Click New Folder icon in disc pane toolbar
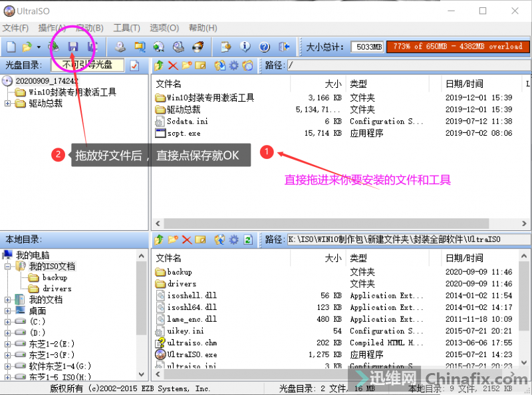The height and width of the screenshot is (395, 532). [187, 65]
